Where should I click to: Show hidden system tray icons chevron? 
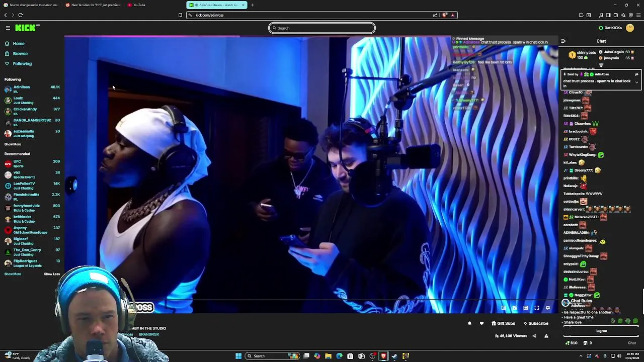(x=581, y=356)
